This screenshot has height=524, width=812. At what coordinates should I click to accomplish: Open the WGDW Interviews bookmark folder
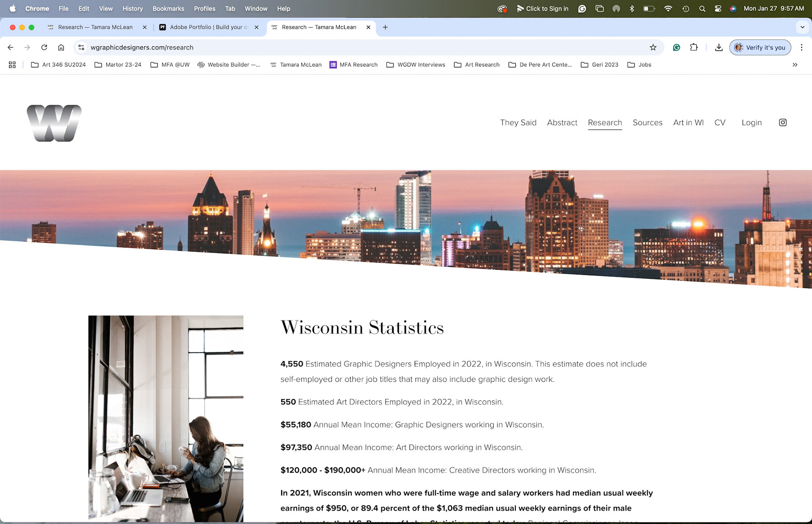[x=416, y=65]
